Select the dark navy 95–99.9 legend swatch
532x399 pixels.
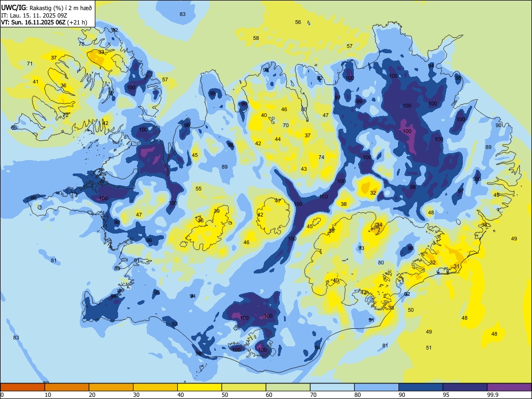coord(465,387)
